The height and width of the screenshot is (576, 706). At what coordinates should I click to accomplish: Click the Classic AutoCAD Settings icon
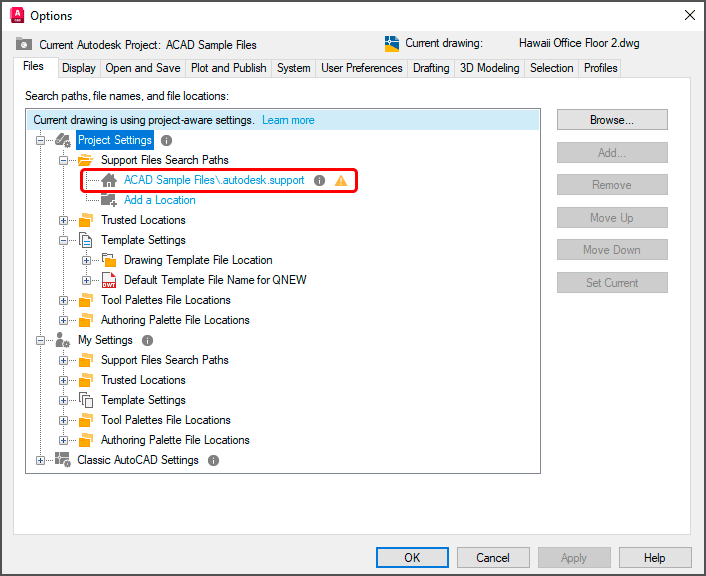pos(63,460)
